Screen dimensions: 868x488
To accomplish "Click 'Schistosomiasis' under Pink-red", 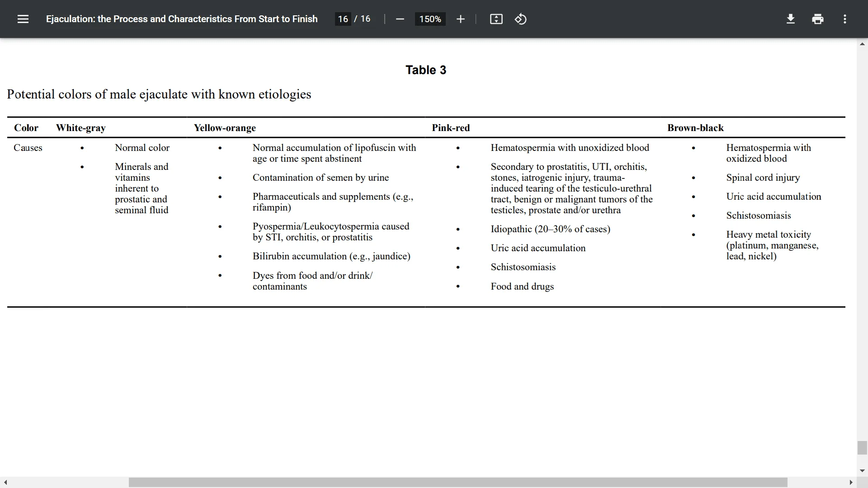I will point(523,267).
